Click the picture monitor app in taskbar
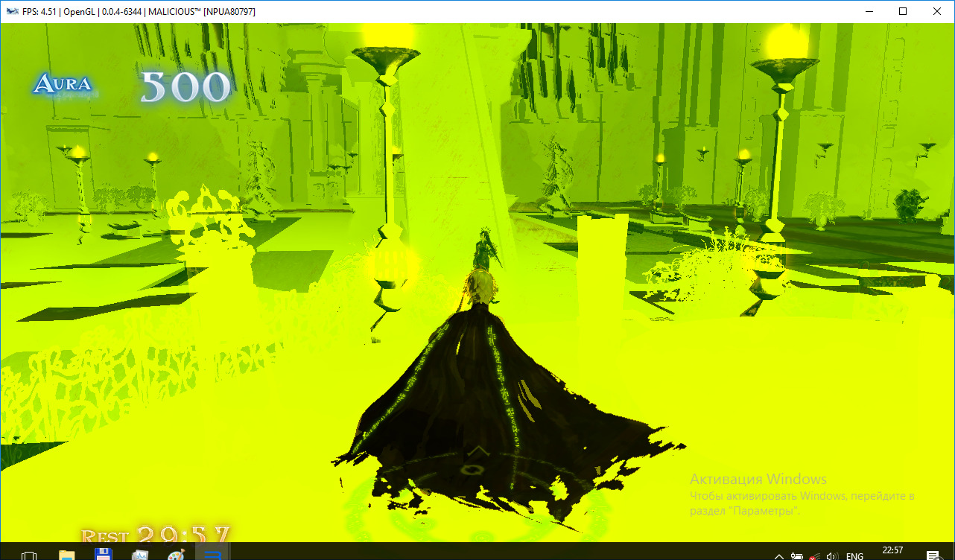 [139, 555]
